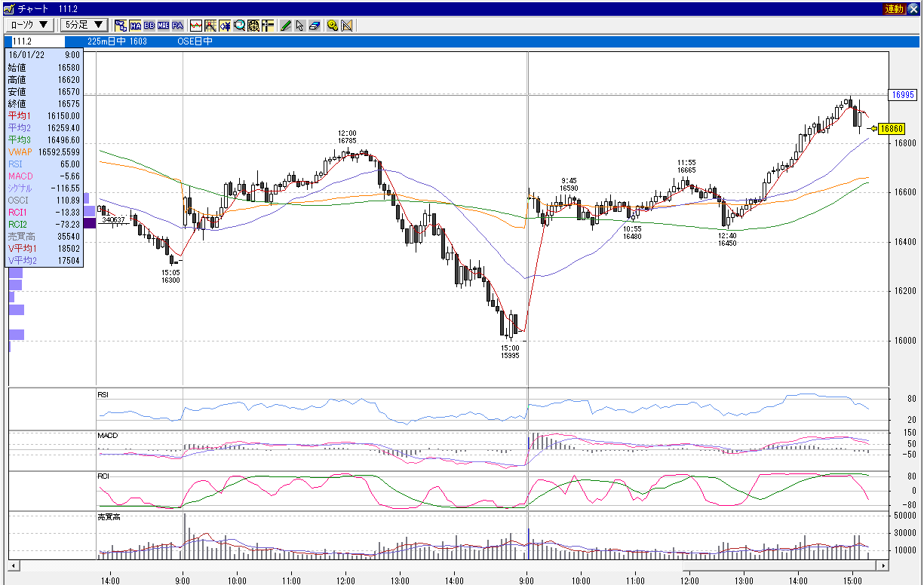This screenshot has height=585, width=924.
Task: Click the 16860 current price marker
Action: (892, 128)
